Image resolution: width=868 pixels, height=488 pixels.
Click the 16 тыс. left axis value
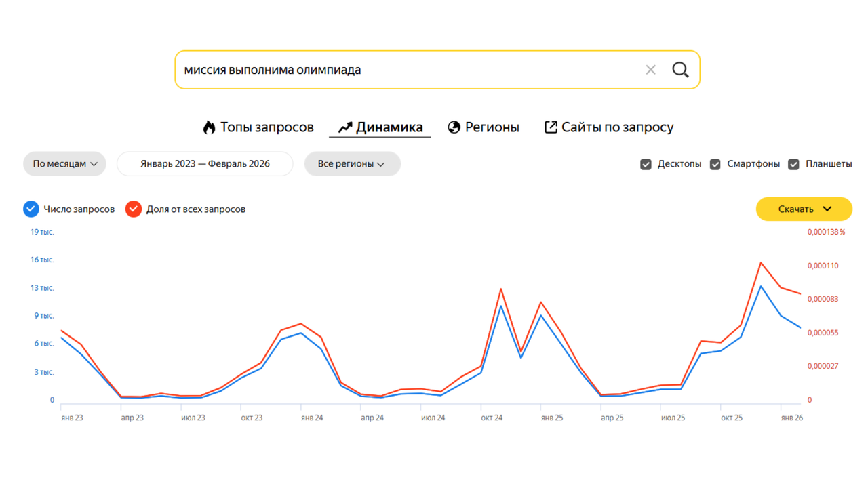pyautogui.click(x=42, y=260)
